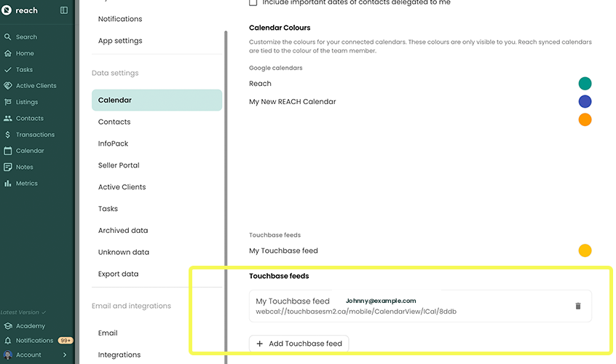
Task: Collapse the sidebar panel icon
Action: [x=63, y=10]
